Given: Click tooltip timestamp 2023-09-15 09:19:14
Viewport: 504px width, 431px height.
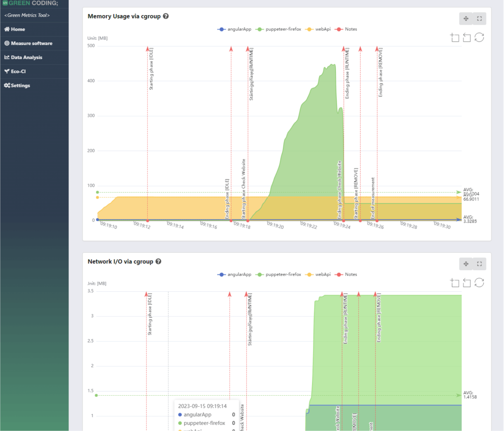Looking at the screenshot, I should coord(202,406).
